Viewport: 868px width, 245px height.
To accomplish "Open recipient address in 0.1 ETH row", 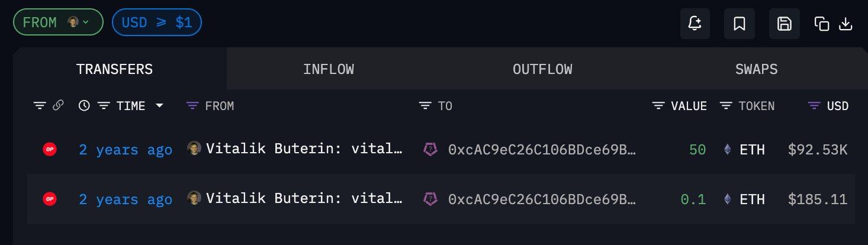I will [541, 199].
